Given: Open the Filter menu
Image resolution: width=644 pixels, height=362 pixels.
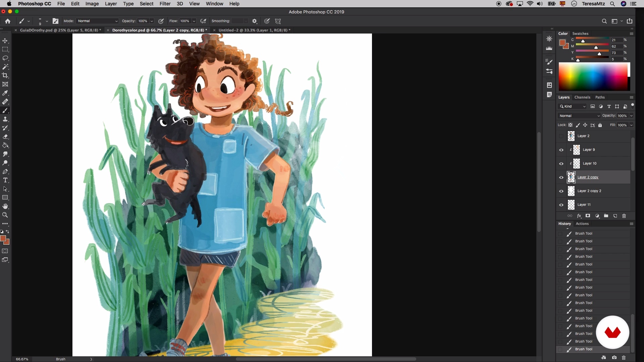Looking at the screenshot, I should tap(165, 4).
